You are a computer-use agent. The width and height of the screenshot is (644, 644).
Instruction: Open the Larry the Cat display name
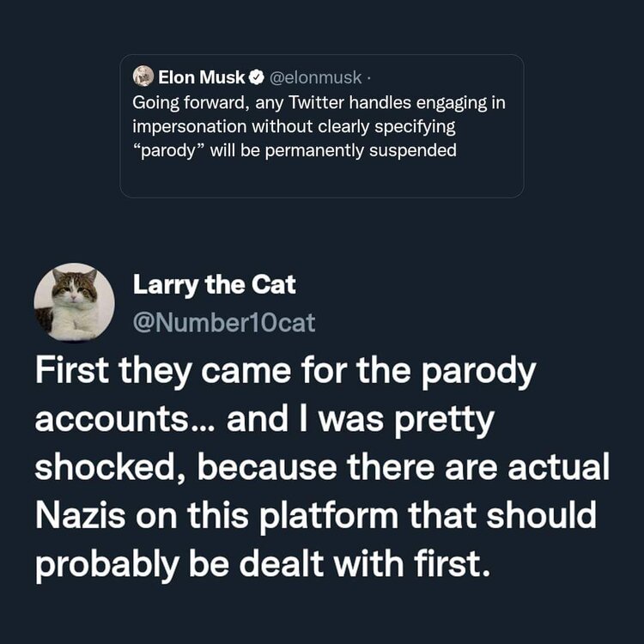tap(215, 285)
